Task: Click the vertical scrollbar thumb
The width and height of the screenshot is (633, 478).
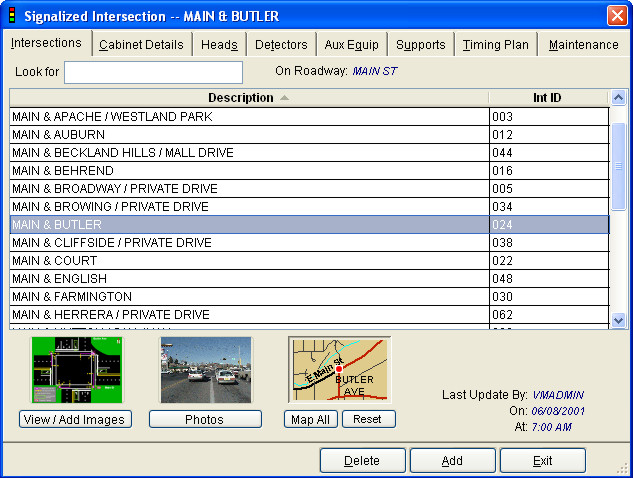Action: (618, 166)
